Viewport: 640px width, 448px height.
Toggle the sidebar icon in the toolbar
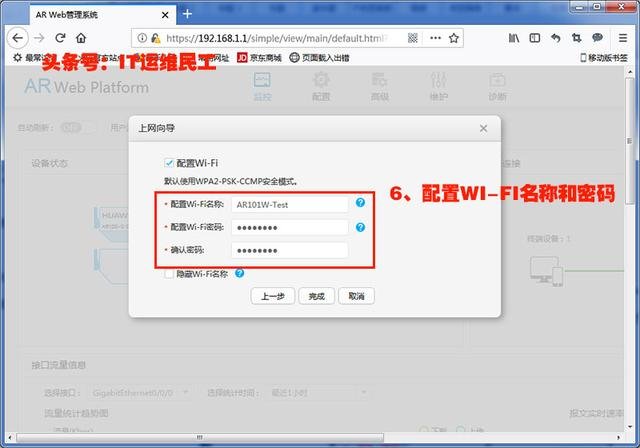point(535,38)
